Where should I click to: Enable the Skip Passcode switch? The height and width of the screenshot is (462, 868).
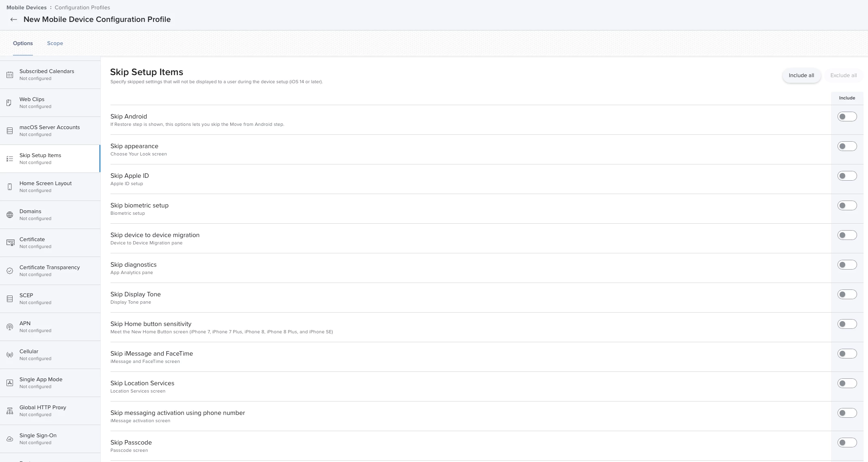point(847,443)
